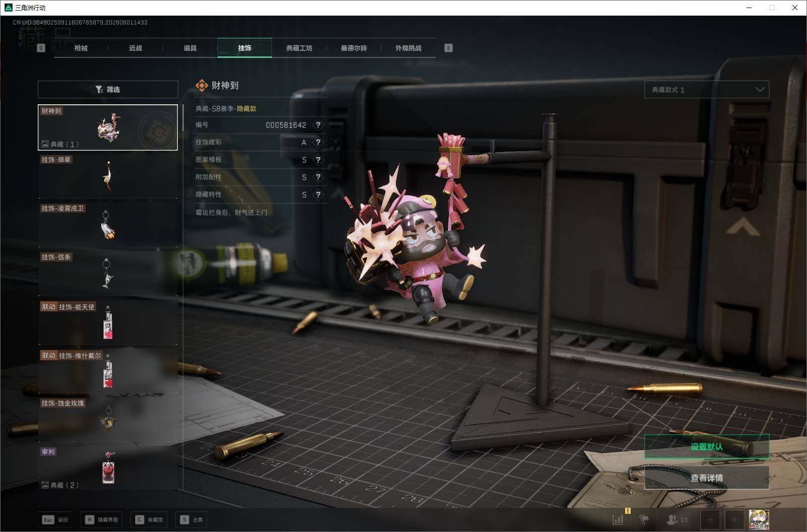
Task: Click the 典藏 (2) collection icon on 审判
Action: point(45,485)
